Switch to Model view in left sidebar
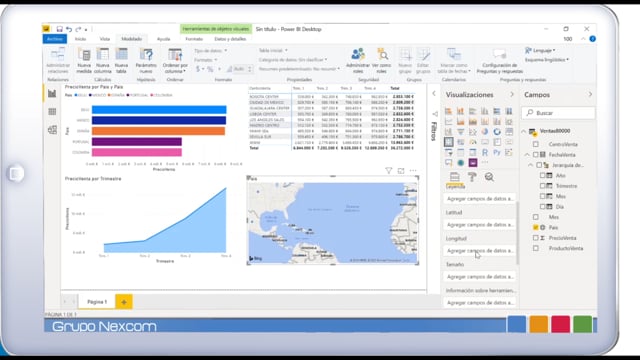The width and height of the screenshot is (640, 360). 52,130
